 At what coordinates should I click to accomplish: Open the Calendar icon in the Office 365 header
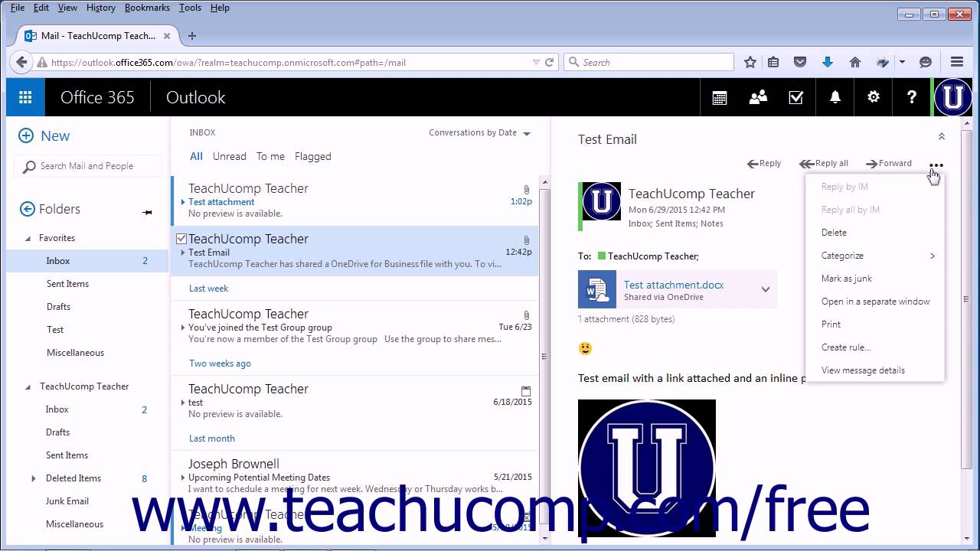[x=720, y=97]
